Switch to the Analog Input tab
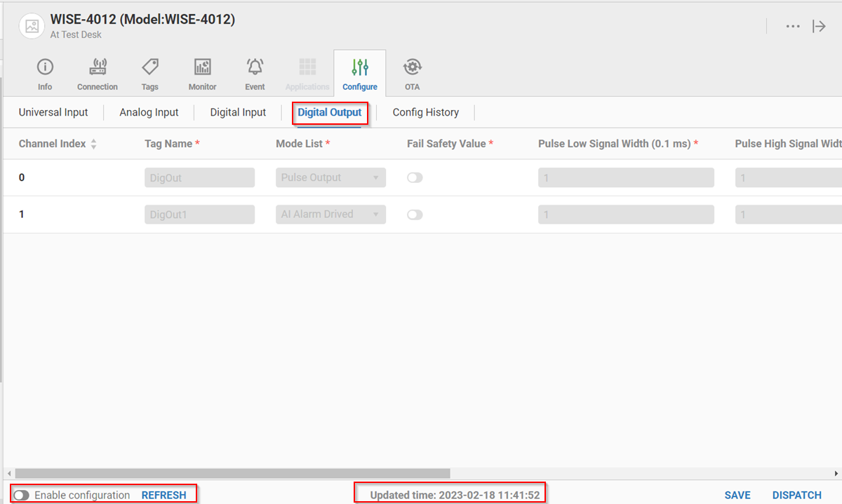Image resolution: width=842 pixels, height=504 pixels. (x=149, y=112)
